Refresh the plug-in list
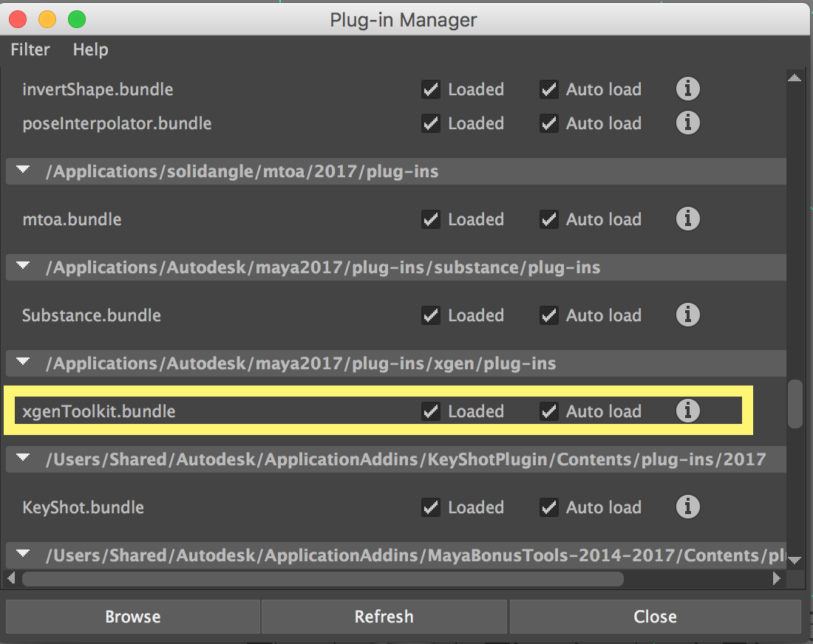The height and width of the screenshot is (644, 813). (384, 617)
